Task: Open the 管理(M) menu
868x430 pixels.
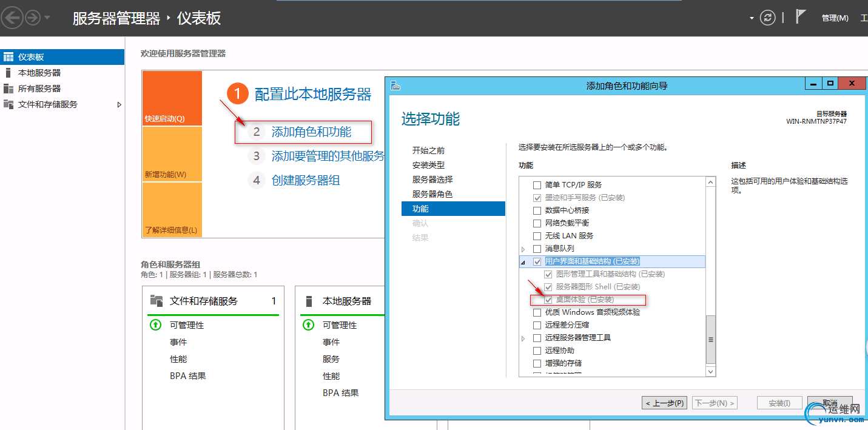Action: click(x=835, y=18)
